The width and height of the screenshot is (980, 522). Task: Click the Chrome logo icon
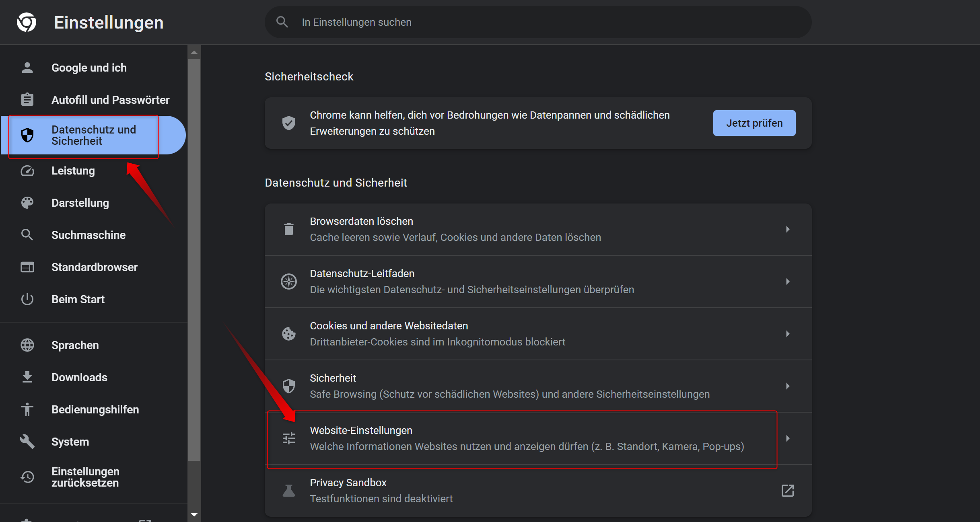(27, 22)
